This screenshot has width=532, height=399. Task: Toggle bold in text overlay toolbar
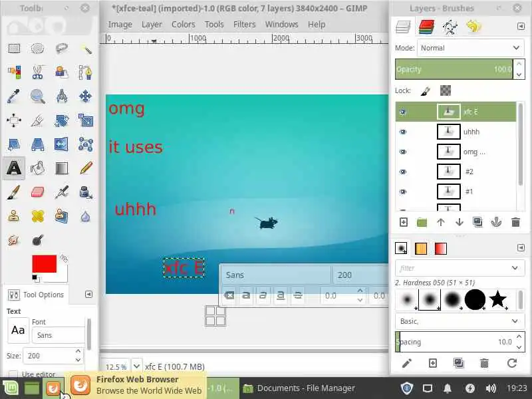[246, 295]
